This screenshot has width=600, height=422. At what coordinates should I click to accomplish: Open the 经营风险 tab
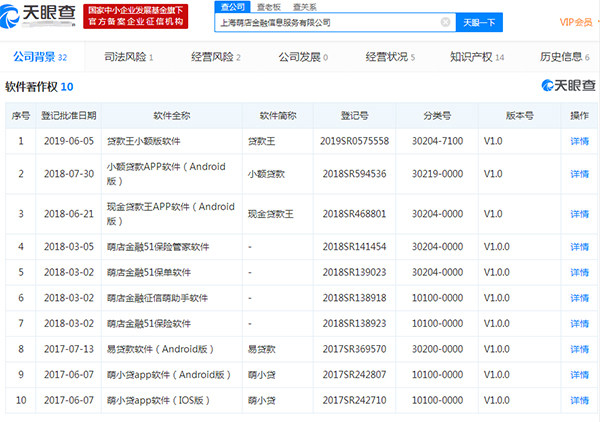pos(216,57)
